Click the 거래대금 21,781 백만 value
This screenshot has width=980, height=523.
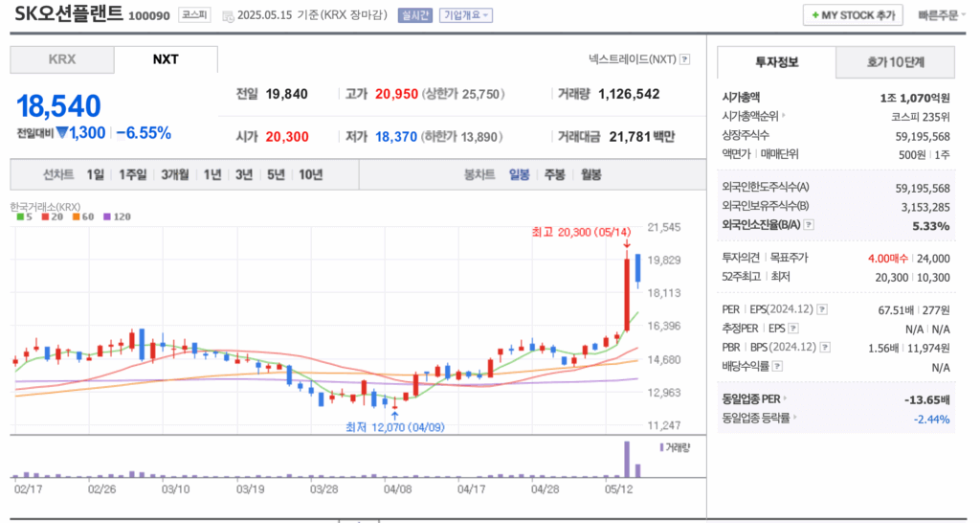tap(642, 136)
